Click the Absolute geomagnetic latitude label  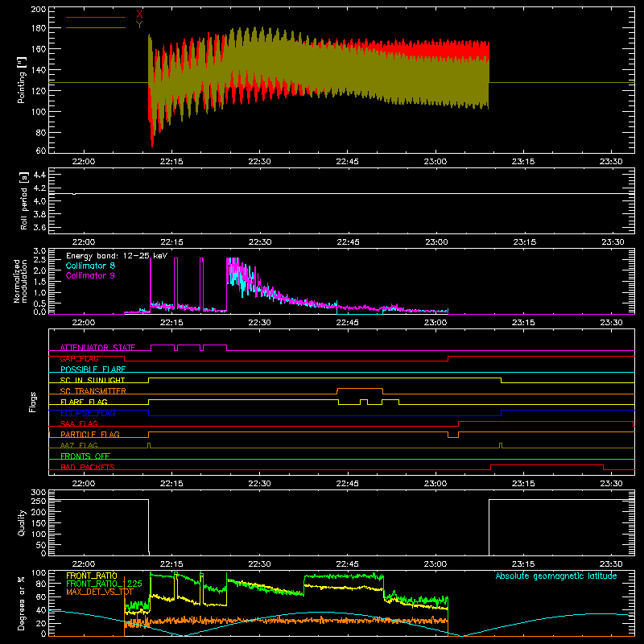[x=556, y=576]
